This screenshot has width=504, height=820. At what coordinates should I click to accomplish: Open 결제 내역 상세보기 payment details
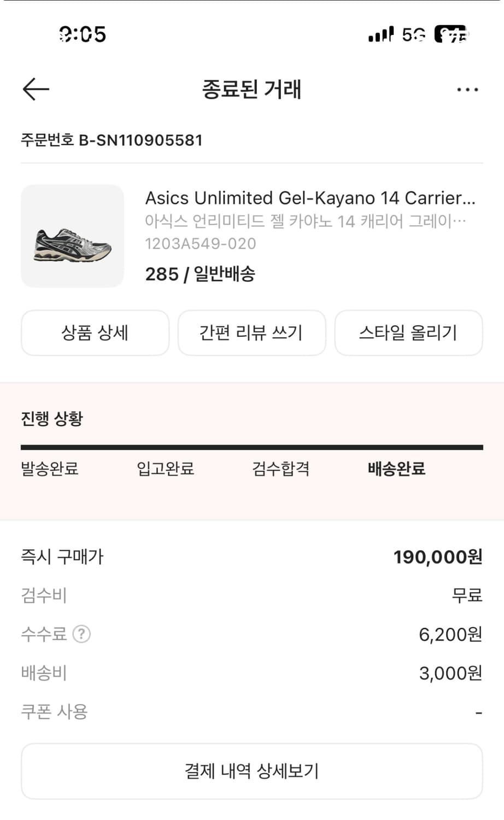[251, 771]
